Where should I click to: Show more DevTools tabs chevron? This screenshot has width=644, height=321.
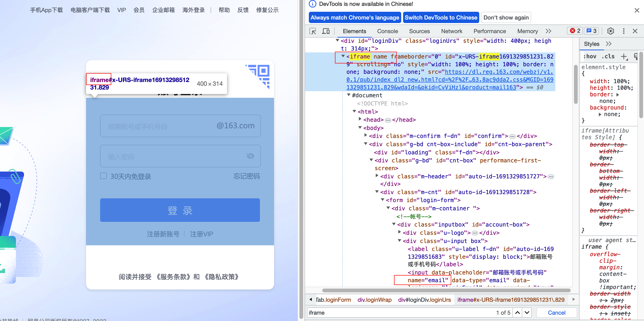548,31
